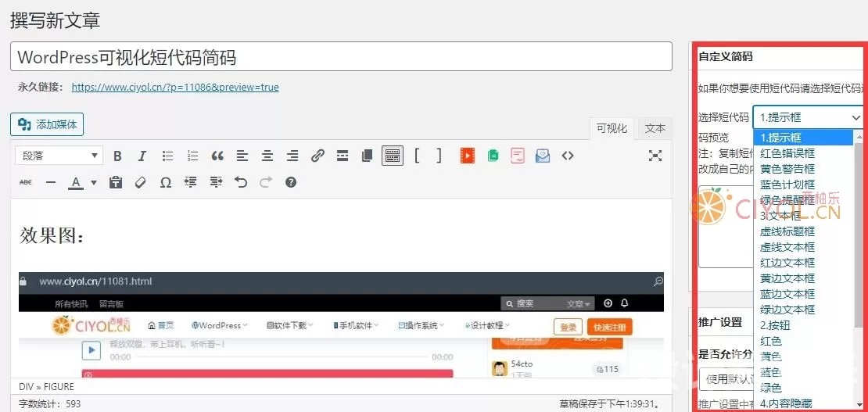868x412 pixels.
Task: Click the post title field
Action: (341, 56)
